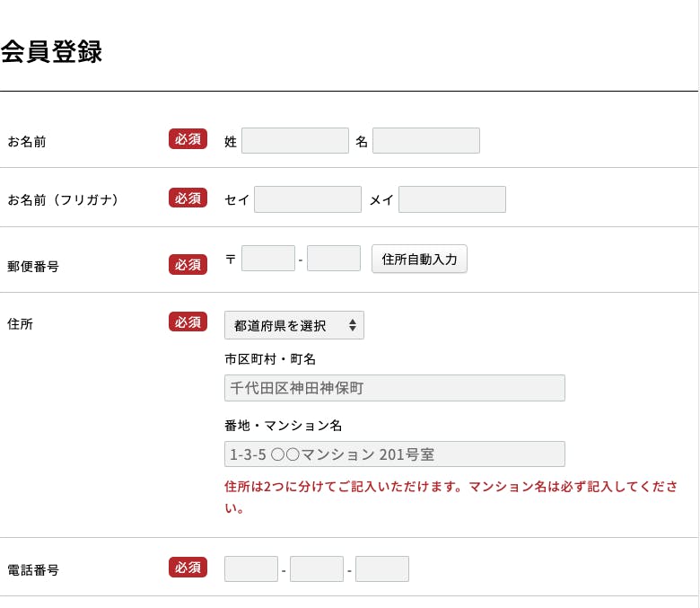700x608 pixels.
Task: Click the 郵便番号 field label
Action: pyautogui.click(x=33, y=266)
